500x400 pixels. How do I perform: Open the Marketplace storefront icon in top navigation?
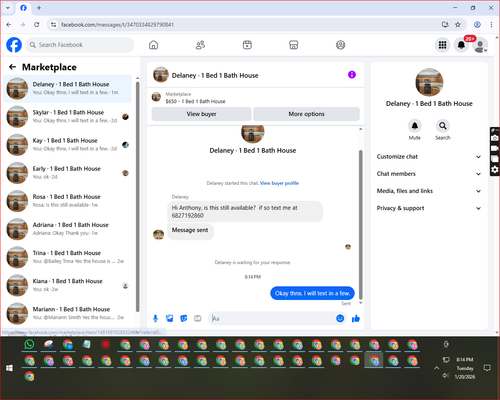click(x=294, y=45)
